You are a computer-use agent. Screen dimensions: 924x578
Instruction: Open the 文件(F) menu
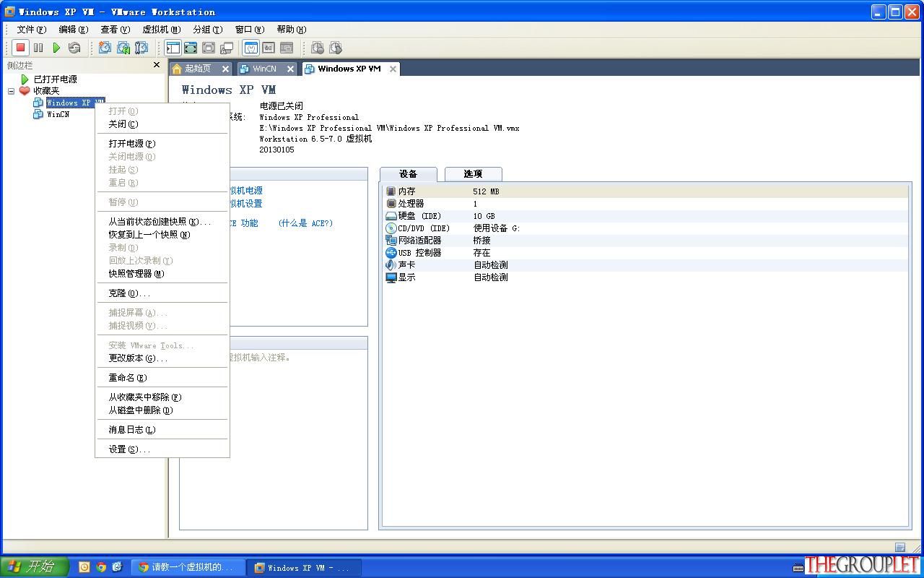[31, 30]
